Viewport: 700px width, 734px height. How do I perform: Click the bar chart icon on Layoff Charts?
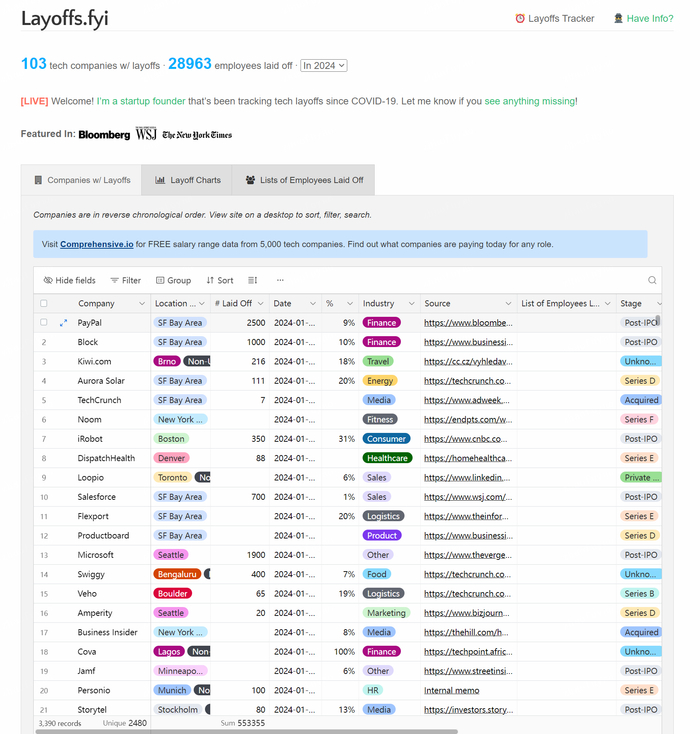(x=160, y=180)
